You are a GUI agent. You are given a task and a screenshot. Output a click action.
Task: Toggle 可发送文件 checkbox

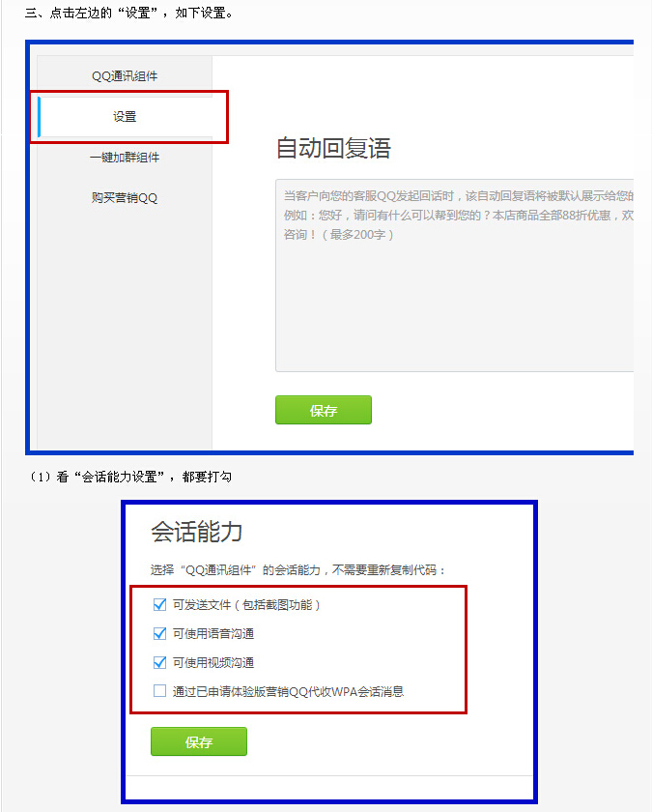(x=160, y=604)
